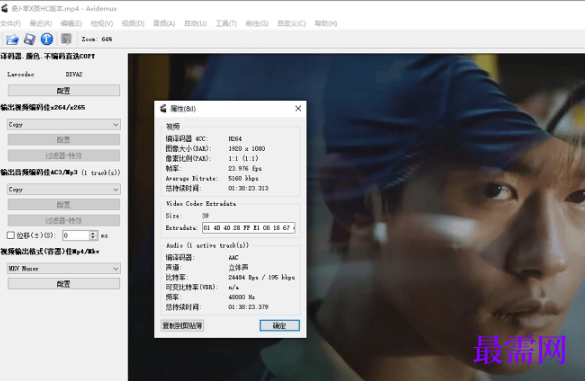Click the calculator icon in the toolbar
Viewport: 585px width, 381px height.
click(66, 39)
